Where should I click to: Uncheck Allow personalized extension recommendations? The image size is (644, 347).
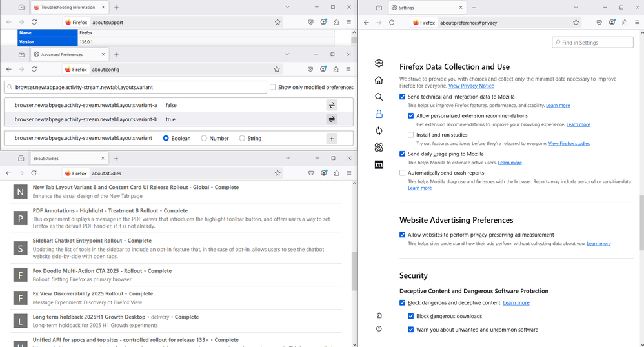point(410,116)
